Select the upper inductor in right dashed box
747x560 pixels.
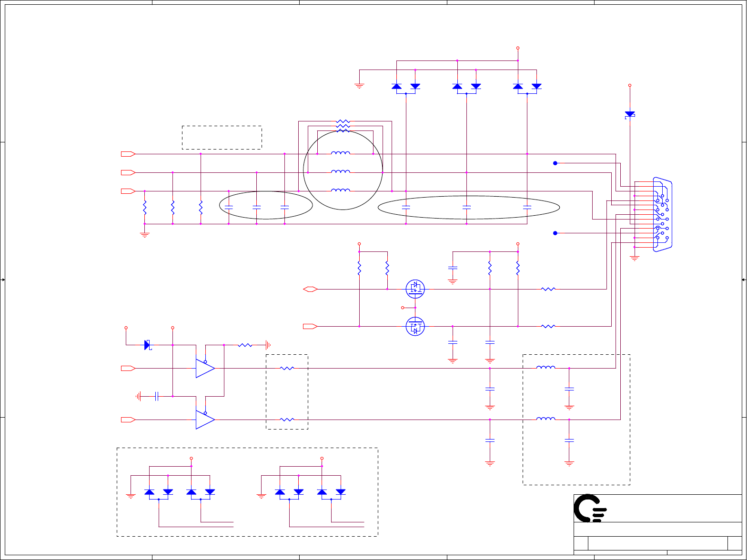point(545,367)
